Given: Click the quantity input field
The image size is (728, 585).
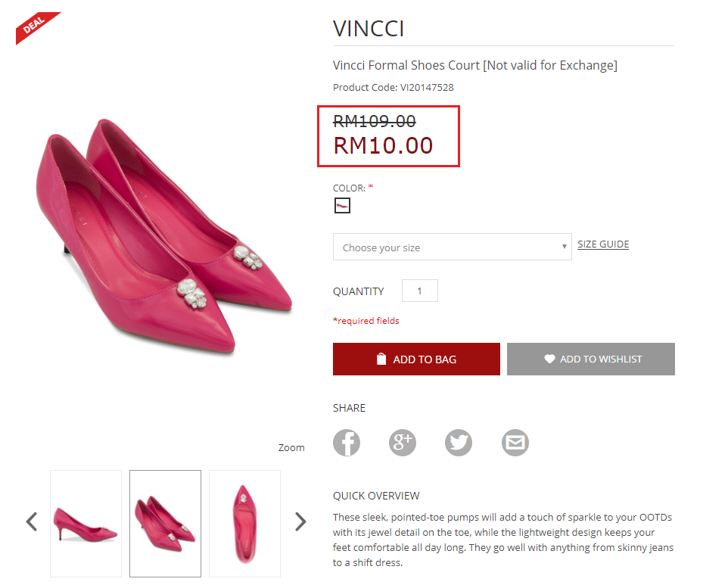Looking at the screenshot, I should pos(419,291).
